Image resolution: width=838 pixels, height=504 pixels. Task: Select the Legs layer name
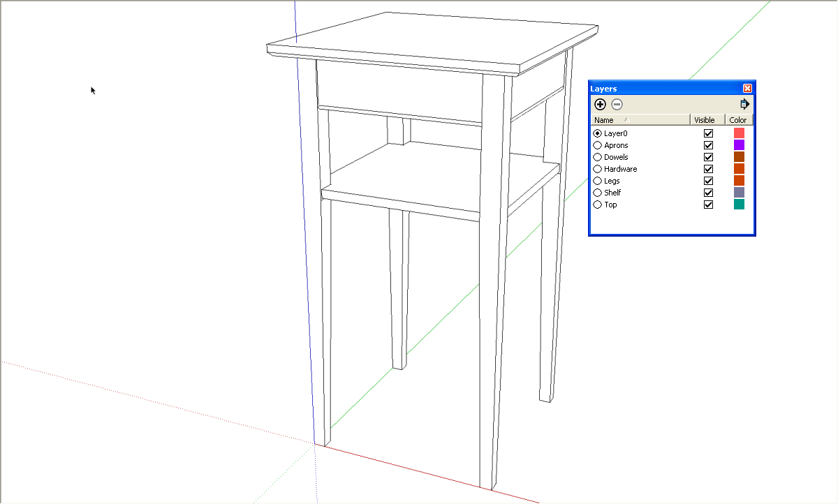pyautogui.click(x=612, y=181)
